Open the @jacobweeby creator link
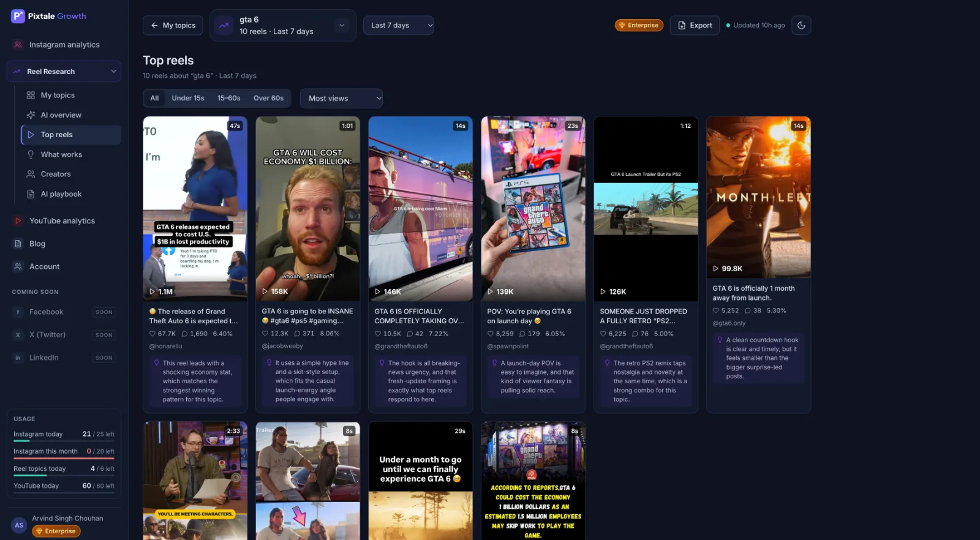Screen dimensions: 980x540 (282, 346)
